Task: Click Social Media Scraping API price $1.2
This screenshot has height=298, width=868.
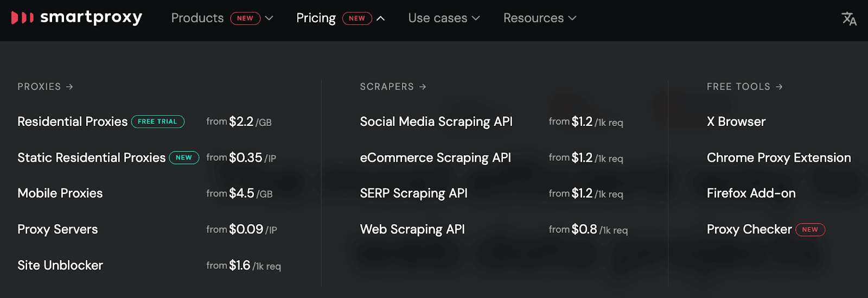Action: [586, 122]
